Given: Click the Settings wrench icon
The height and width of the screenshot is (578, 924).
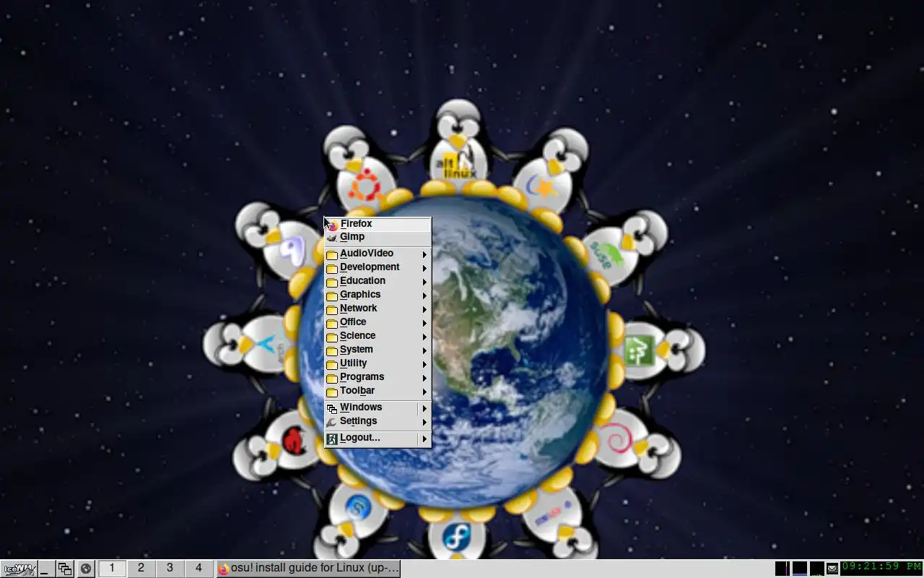Looking at the screenshot, I should click(332, 422).
